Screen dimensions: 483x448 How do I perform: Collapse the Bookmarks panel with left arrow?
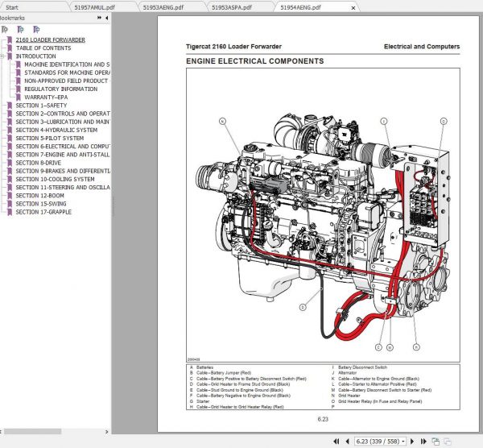click(106, 18)
